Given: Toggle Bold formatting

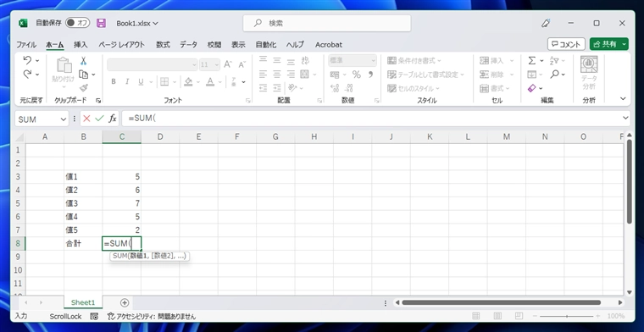Looking at the screenshot, I should point(114,81).
